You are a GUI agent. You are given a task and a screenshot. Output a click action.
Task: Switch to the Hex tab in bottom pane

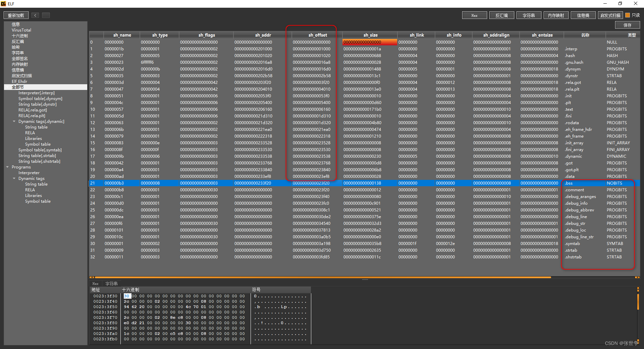[x=96, y=284]
